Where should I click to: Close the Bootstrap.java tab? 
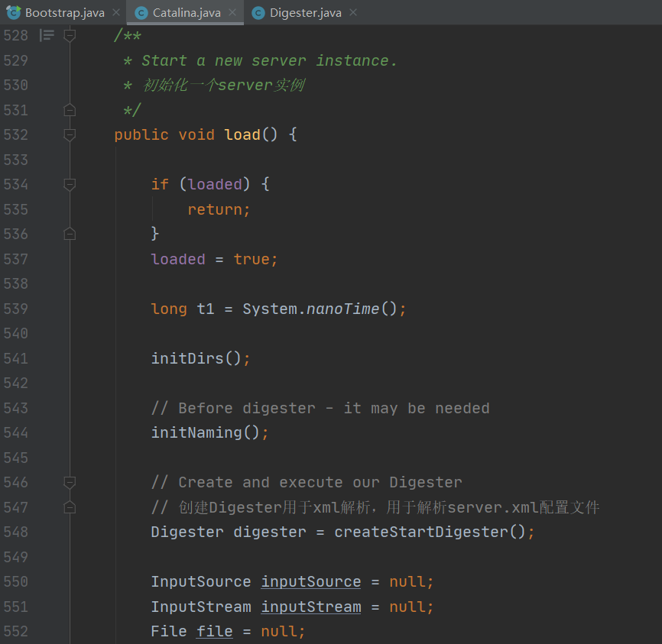point(116,13)
